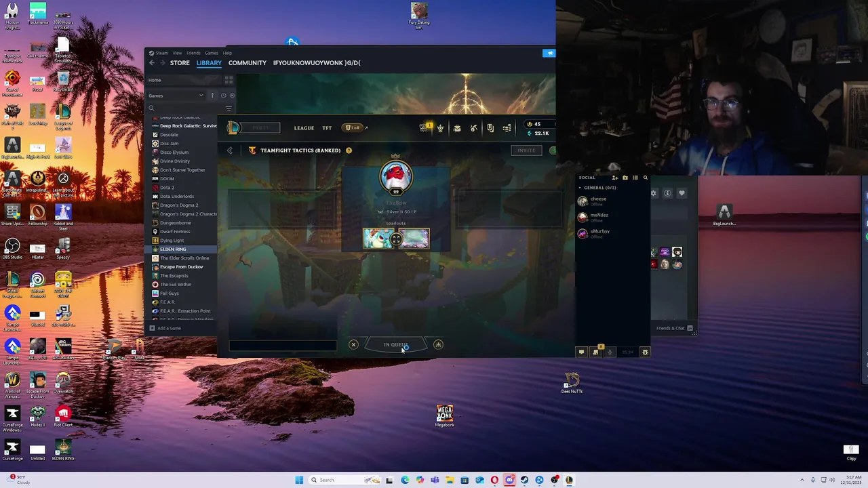Open Trackmania desktop shortcut

coord(37,15)
